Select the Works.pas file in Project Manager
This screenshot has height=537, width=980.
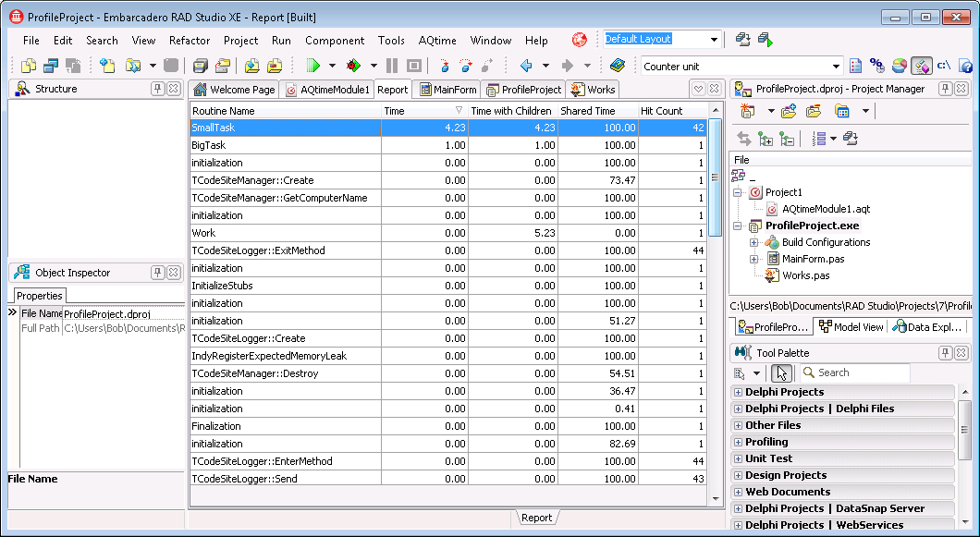point(805,275)
